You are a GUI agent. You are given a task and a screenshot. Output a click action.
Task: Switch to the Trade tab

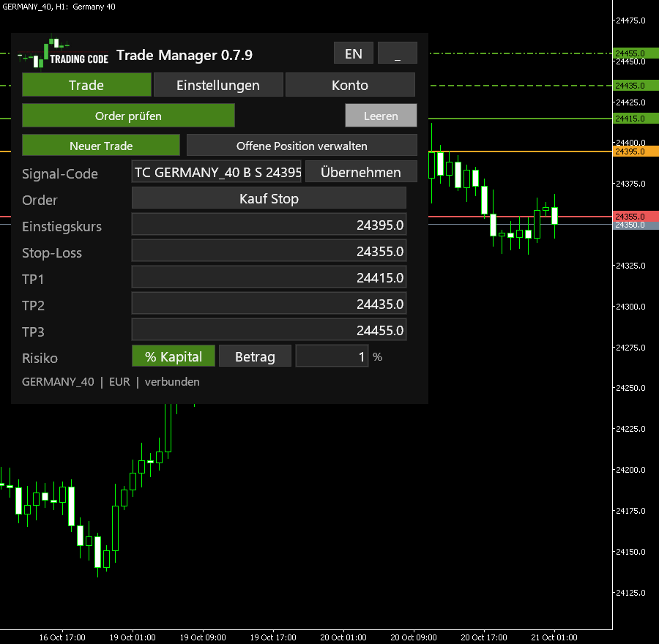(x=86, y=85)
